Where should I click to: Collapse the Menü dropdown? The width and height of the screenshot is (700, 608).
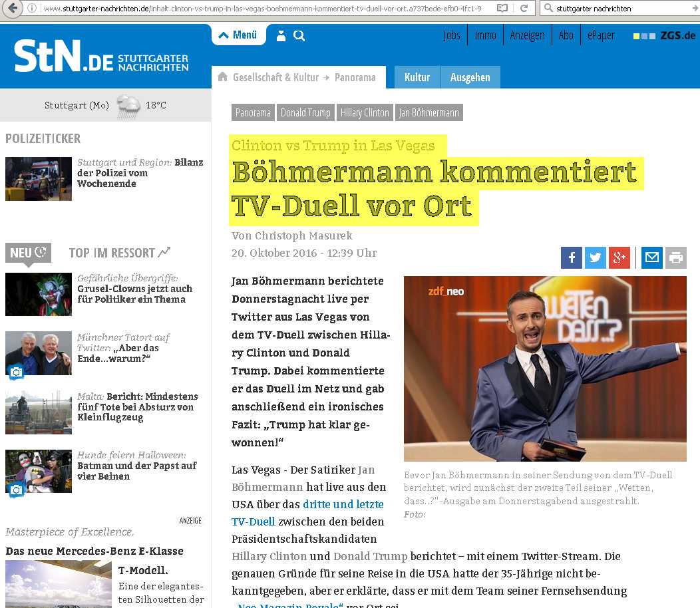click(x=238, y=35)
